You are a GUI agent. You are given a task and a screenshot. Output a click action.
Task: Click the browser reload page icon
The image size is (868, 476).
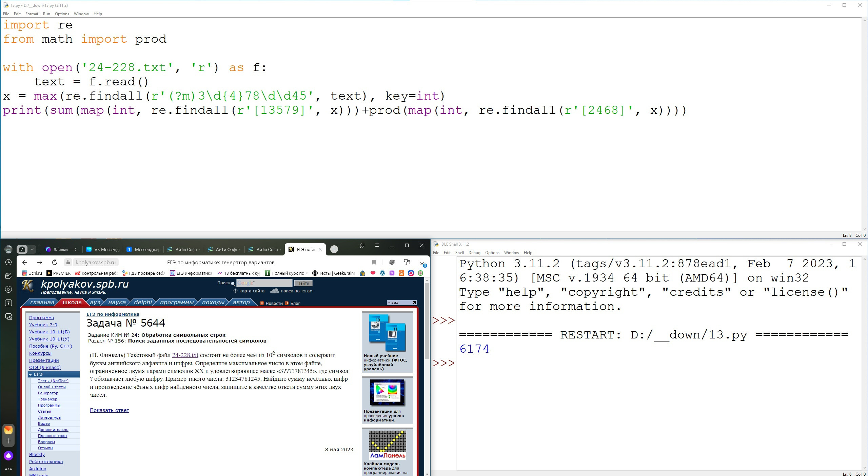tap(54, 262)
